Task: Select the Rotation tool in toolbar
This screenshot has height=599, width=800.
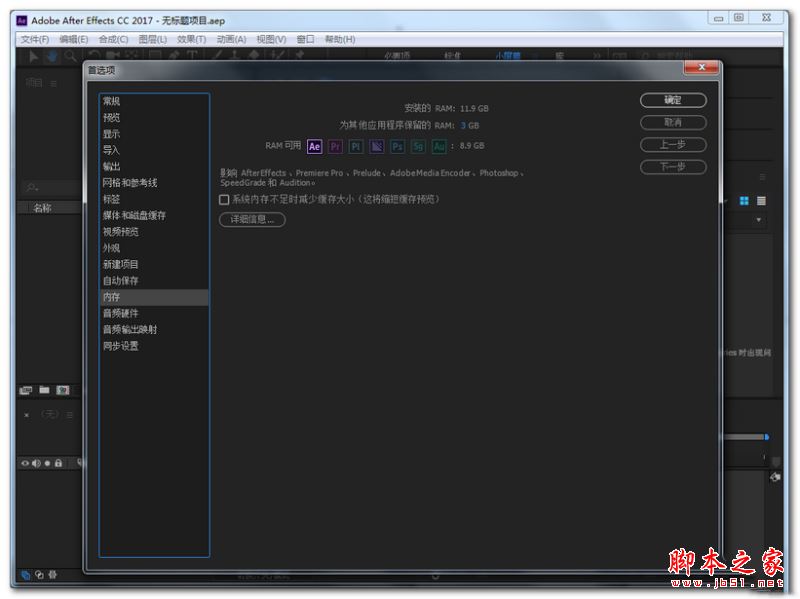Action: [94, 56]
